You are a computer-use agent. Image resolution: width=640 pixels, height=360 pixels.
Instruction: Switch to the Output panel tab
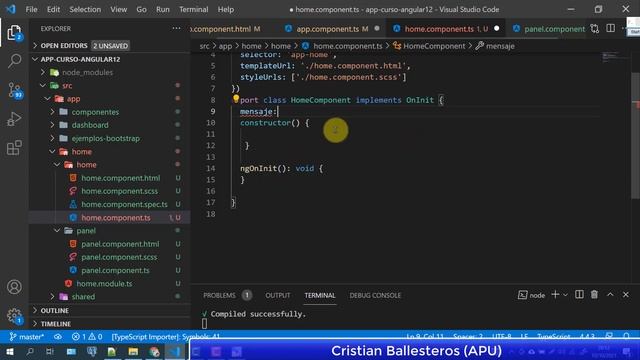278,295
